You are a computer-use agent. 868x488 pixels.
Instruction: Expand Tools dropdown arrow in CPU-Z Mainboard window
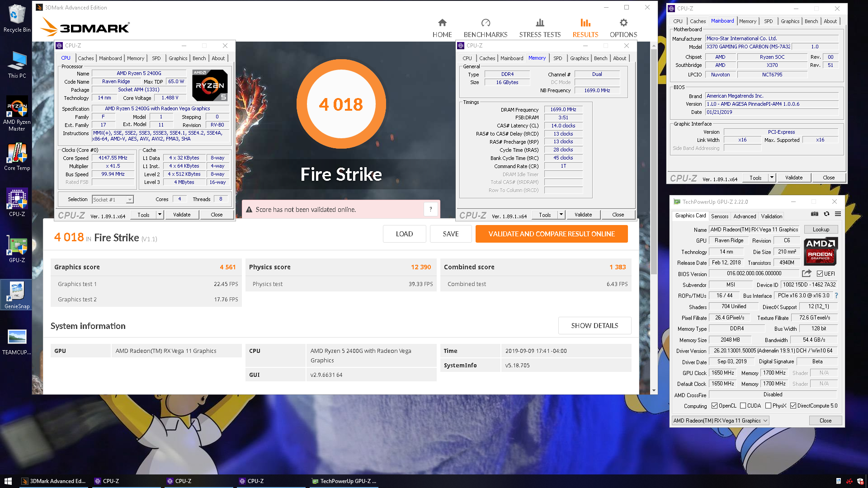pyautogui.click(x=772, y=178)
